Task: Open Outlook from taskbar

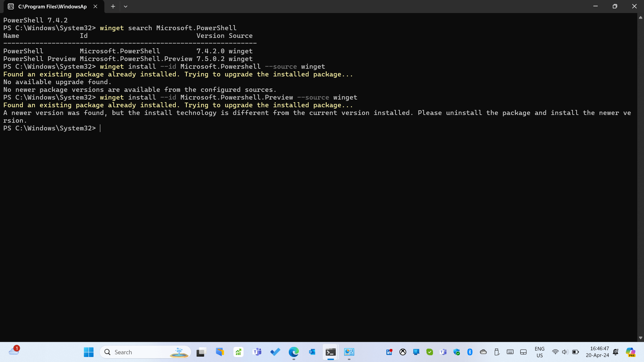Action: [312, 352]
